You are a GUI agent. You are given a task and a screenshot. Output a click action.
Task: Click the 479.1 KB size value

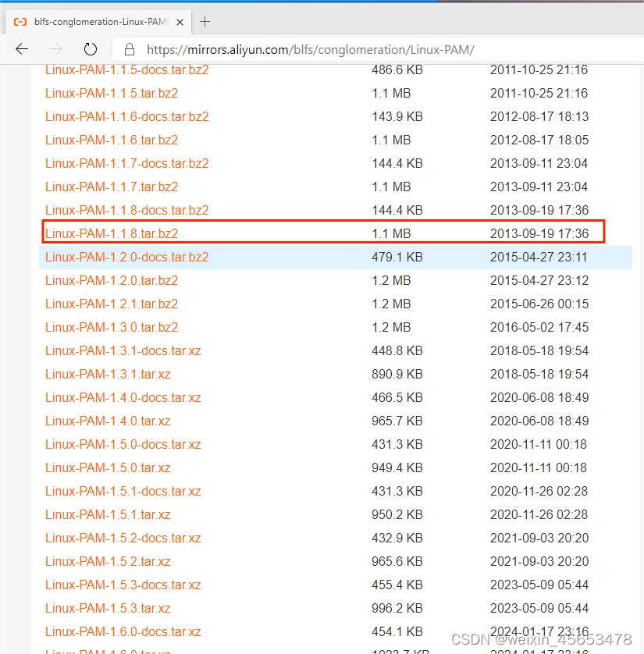click(397, 257)
